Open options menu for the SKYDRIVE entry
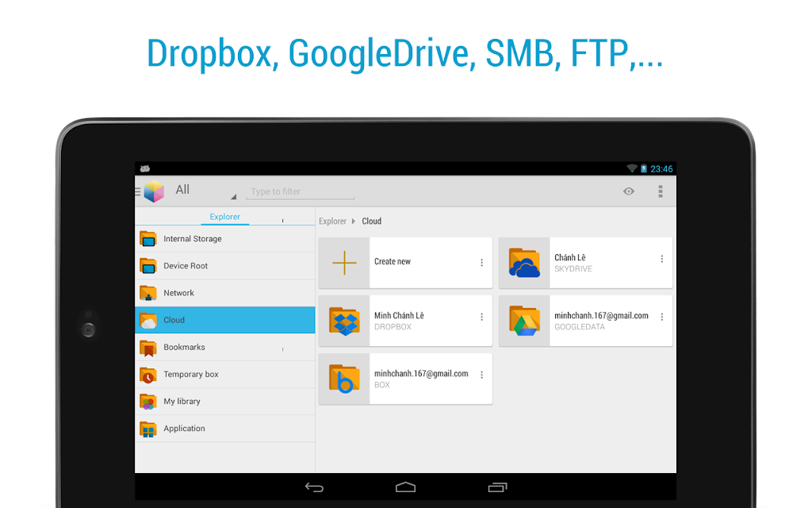812x508 pixels. point(662,259)
